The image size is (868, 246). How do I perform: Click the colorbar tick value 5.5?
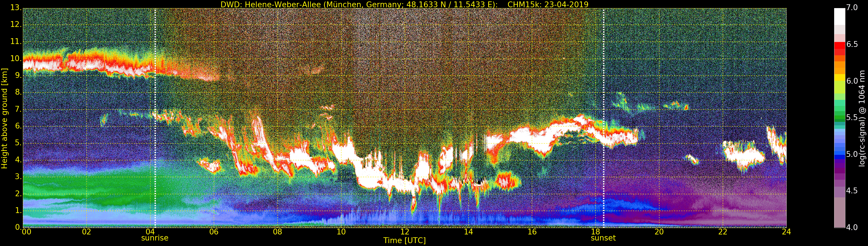(x=852, y=118)
